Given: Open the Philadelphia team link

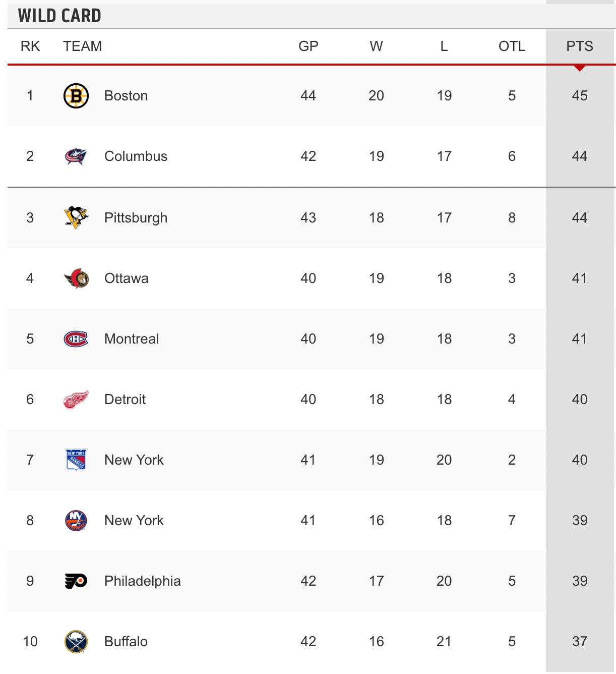Looking at the screenshot, I should click(142, 581).
